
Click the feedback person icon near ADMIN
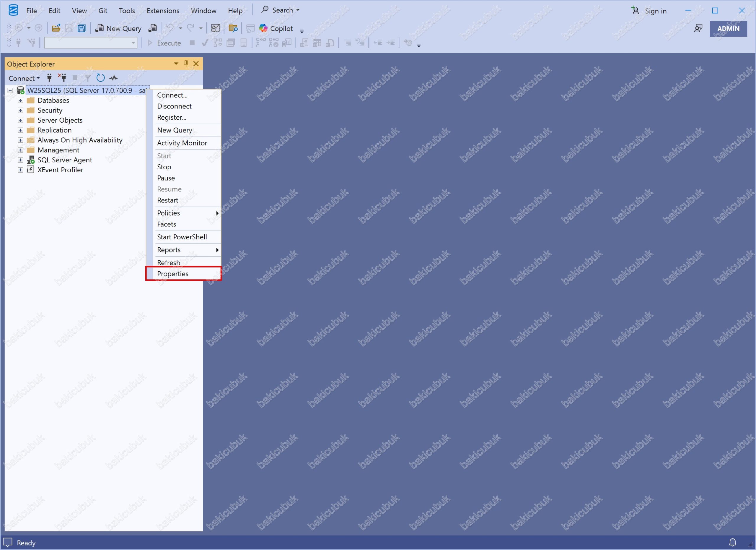(x=698, y=28)
